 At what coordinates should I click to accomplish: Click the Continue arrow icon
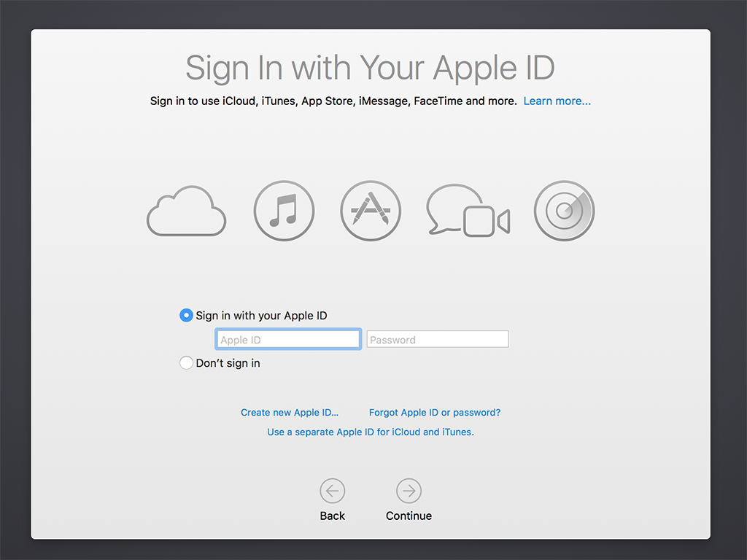point(409,491)
